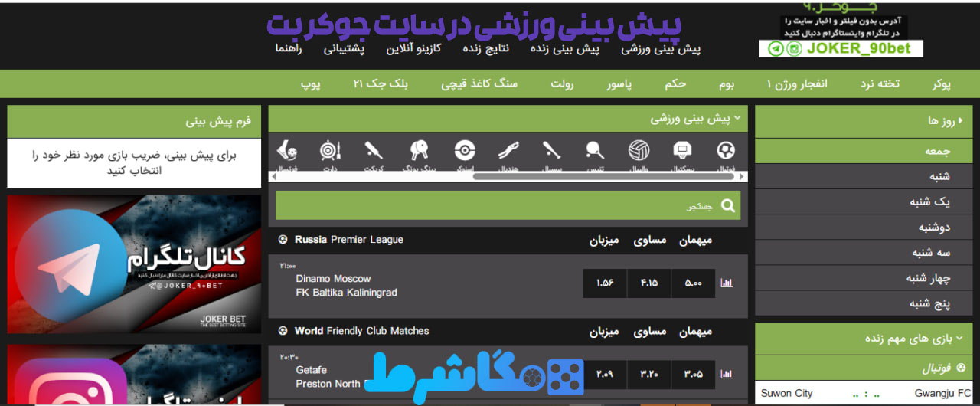Collapse the پیش بینی ورزشی panel chevron
The height and width of the screenshot is (406, 980).
tap(737, 119)
